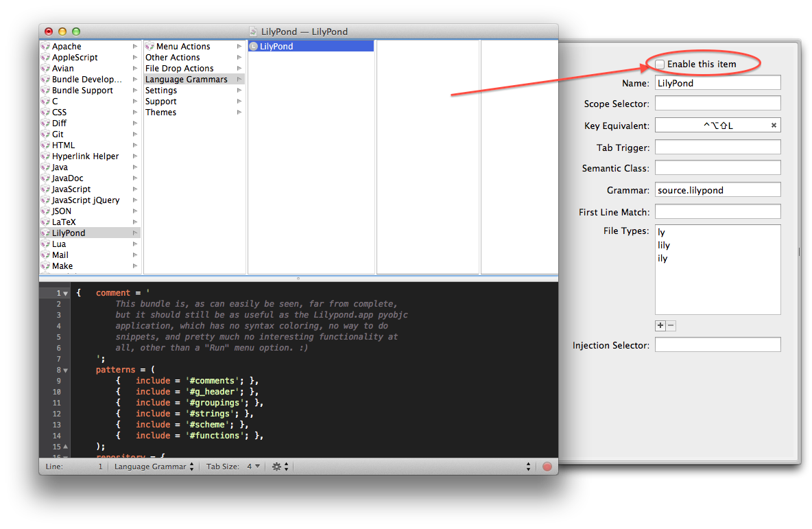This screenshot has width=812, height=529.
Task: Open the Support category
Action: [194, 101]
